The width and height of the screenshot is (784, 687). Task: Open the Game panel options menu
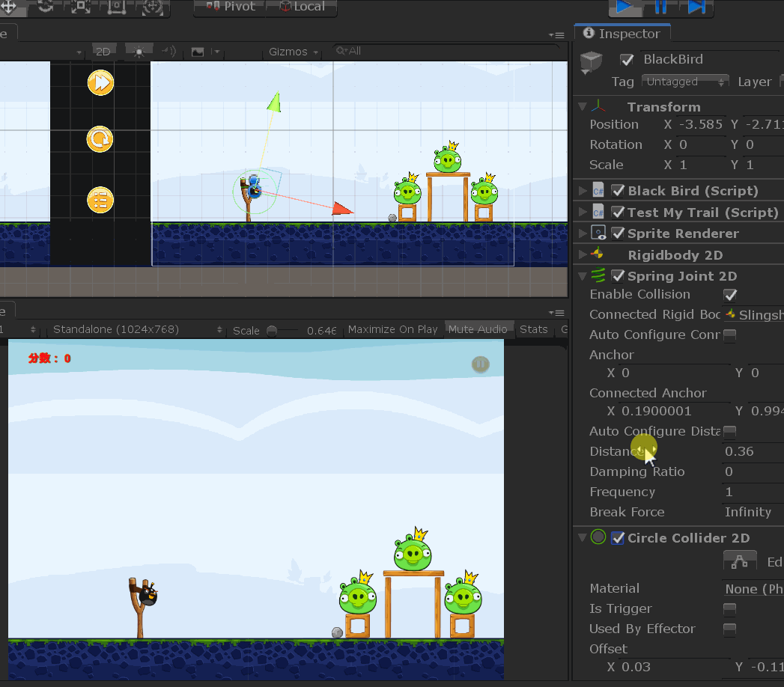(x=556, y=313)
